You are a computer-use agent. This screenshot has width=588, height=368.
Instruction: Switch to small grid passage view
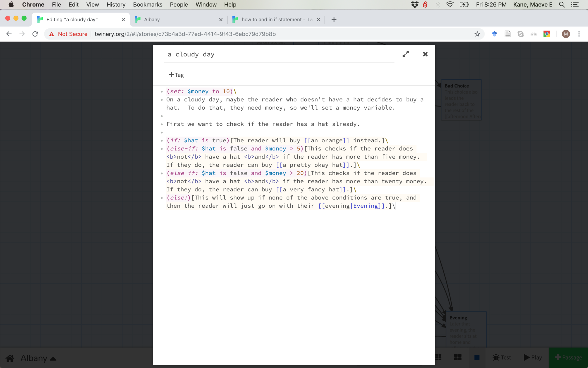point(439,357)
